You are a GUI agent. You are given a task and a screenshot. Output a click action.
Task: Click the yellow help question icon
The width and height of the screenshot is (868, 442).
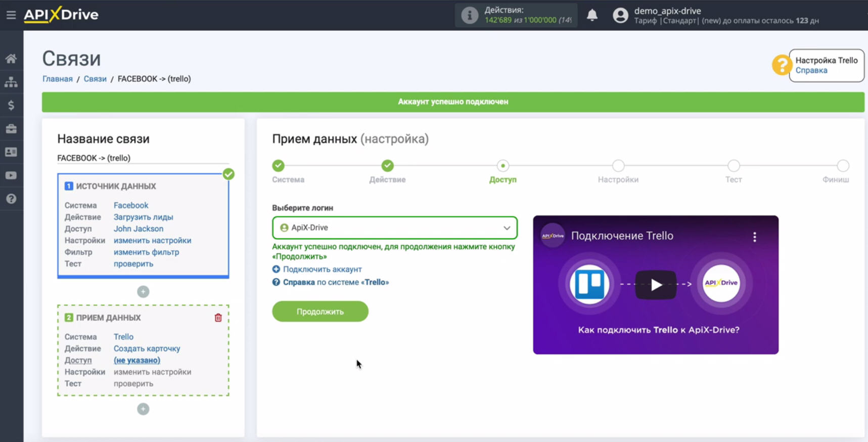pos(781,65)
